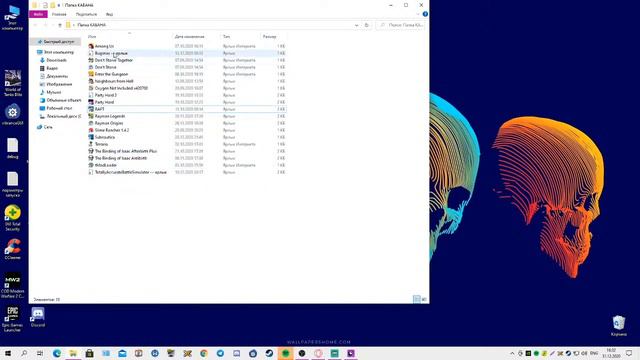
Task: Open Microsoft Edge from the taskbar
Action: pos(57,353)
